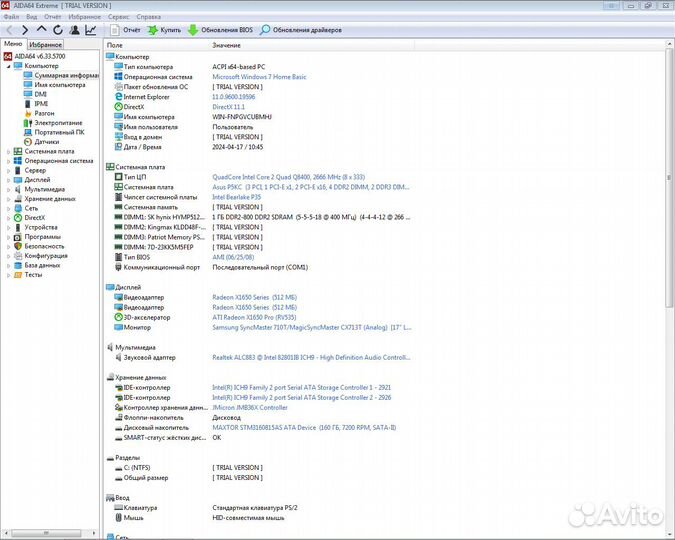Click the Купить buy button
Screen dimensions: 675x540
[164, 30]
